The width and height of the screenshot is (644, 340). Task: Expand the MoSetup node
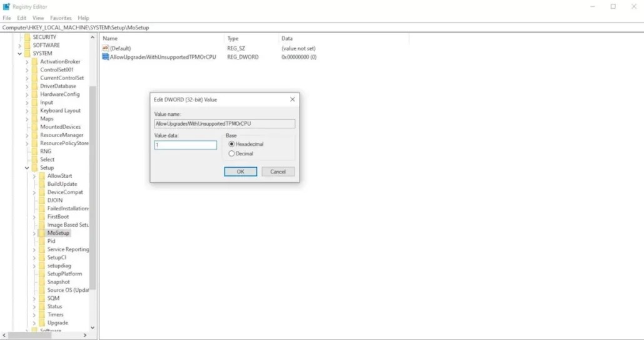click(x=34, y=233)
